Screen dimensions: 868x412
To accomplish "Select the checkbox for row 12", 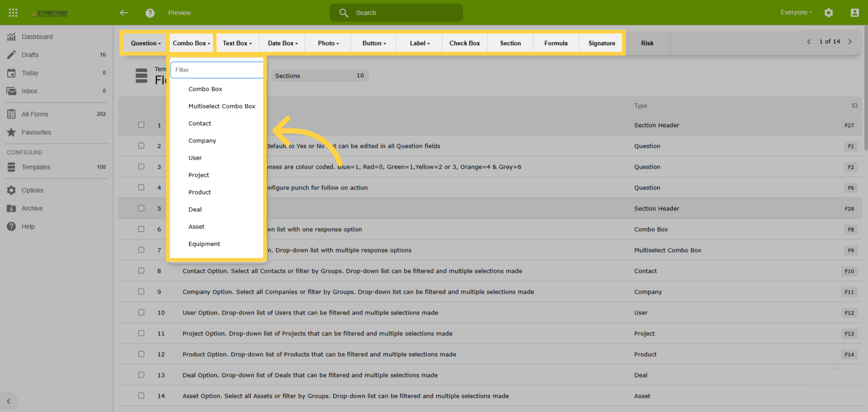I will click(141, 354).
